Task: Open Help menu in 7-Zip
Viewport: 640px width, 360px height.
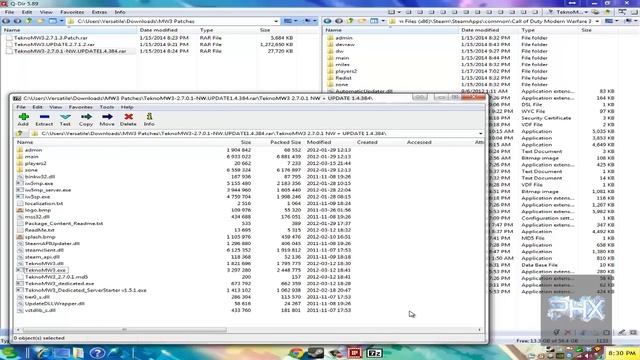Action: click(x=127, y=107)
